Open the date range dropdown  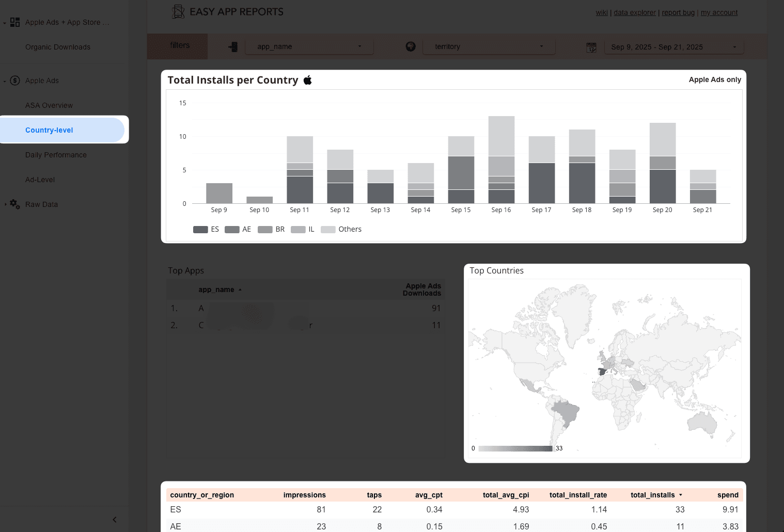pos(674,47)
